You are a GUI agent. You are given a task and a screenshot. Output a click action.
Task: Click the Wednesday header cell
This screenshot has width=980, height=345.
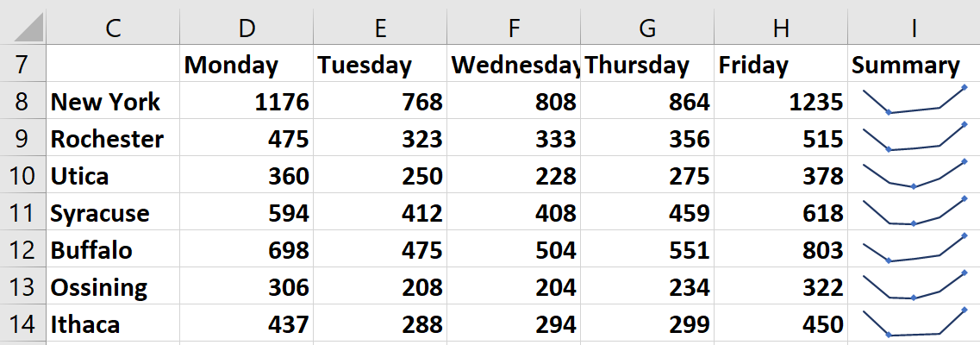pos(514,66)
